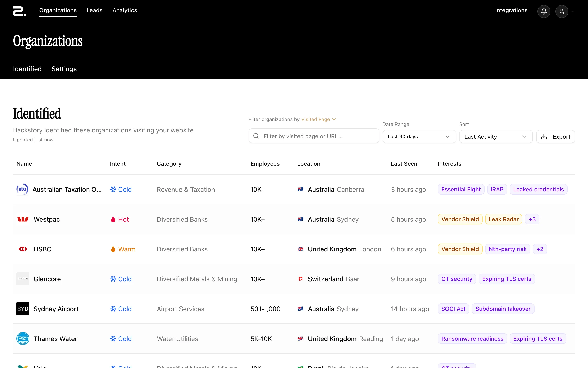Click the Westpac red W logo
The height and width of the screenshot is (368, 588).
(23, 219)
